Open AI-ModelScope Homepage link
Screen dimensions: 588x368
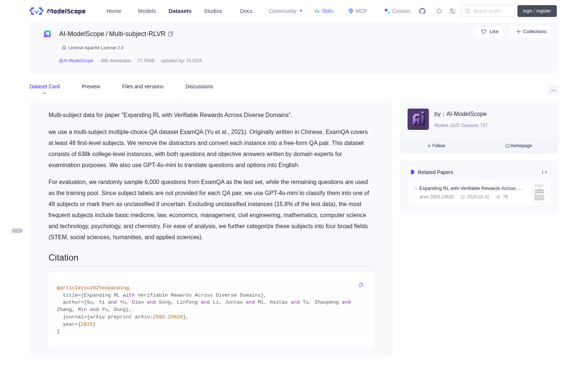click(x=519, y=146)
